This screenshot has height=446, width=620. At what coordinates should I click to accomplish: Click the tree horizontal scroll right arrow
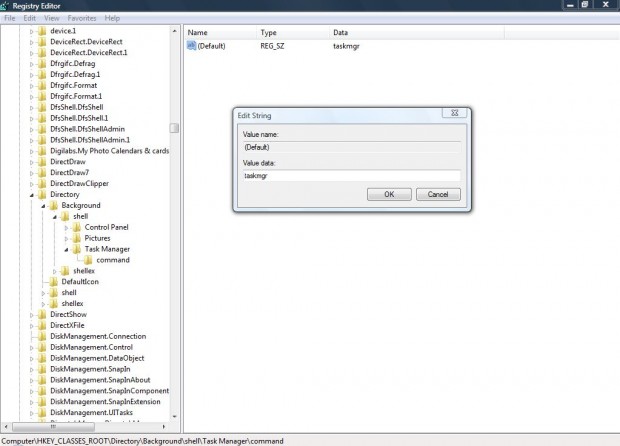(163, 427)
